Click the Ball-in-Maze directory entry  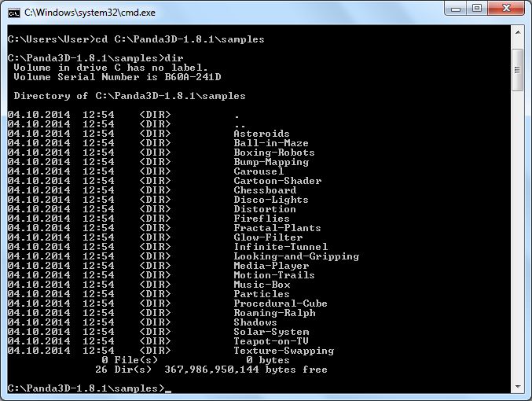click(x=271, y=143)
